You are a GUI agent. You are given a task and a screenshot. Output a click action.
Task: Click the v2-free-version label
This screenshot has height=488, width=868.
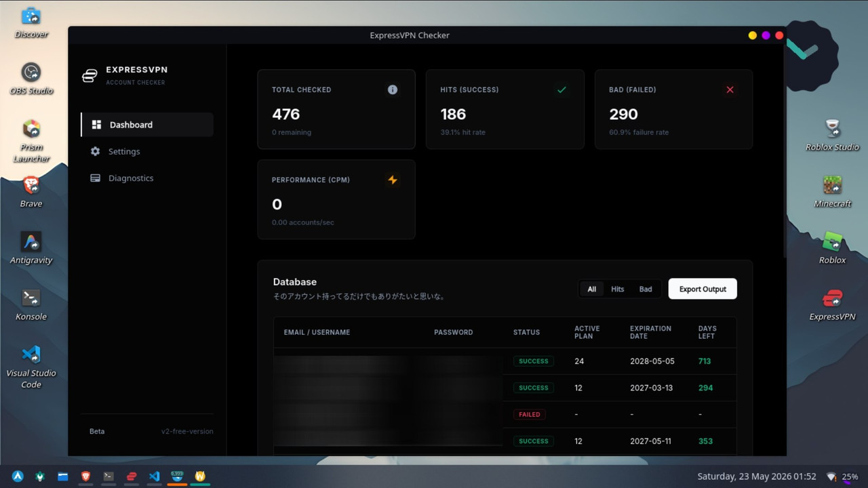pyautogui.click(x=187, y=431)
